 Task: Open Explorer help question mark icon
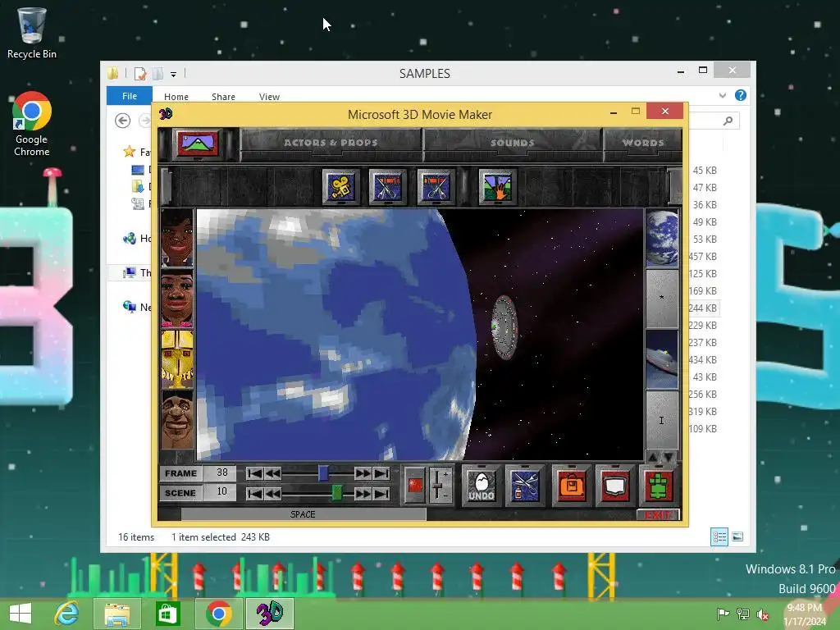[741, 95]
